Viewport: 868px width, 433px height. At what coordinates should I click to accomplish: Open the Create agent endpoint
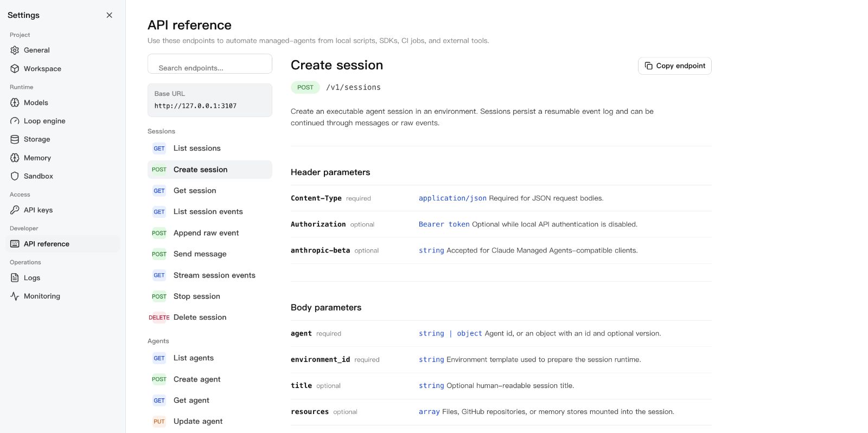tap(210, 379)
